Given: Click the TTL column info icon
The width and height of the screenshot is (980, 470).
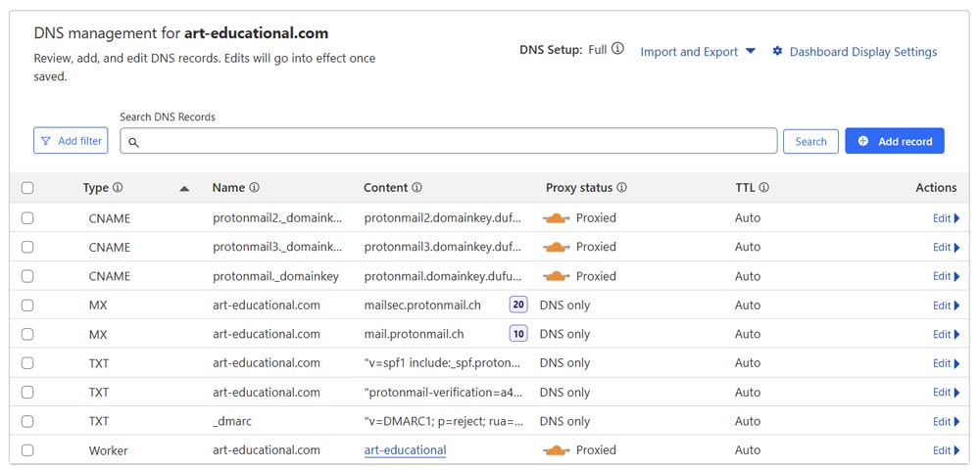Looking at the screenshot, I should coord(763,188).
